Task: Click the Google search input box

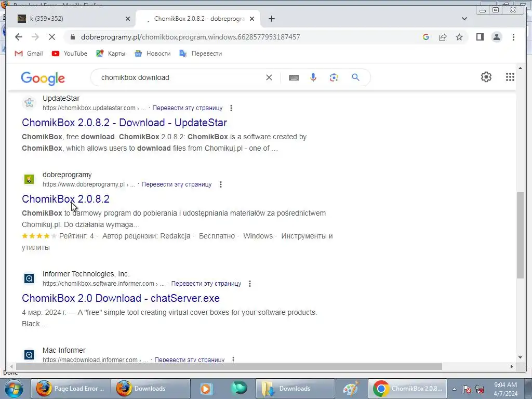Action: click(180, 77)
